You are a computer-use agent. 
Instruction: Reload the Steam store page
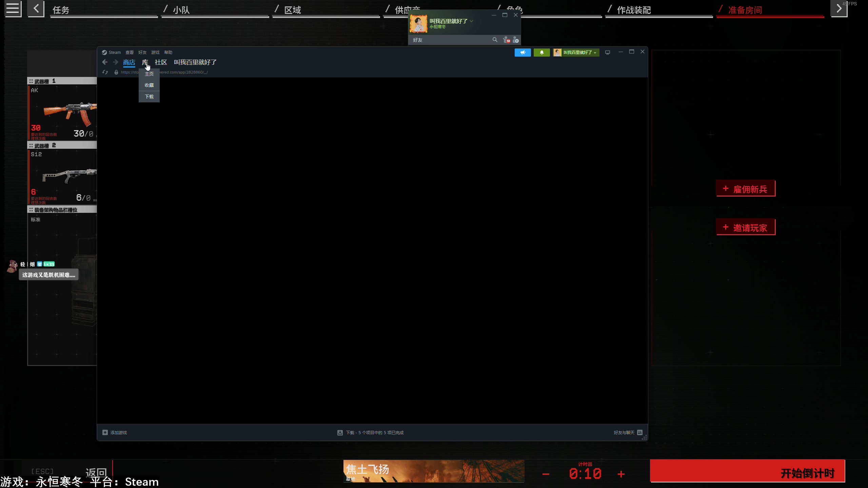105,72
